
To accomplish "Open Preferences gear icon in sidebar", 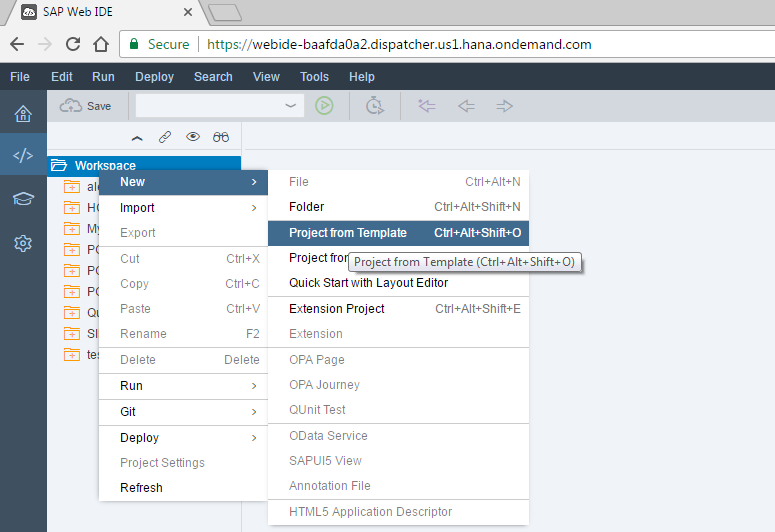I will [x=23, y=243].
